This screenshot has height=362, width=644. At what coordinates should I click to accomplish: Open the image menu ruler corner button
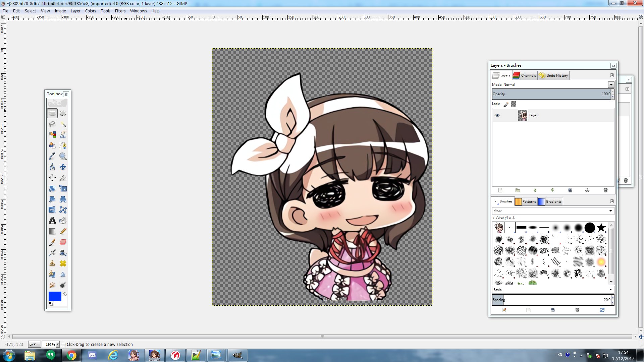pyautogui.click(x=3, y=17)
